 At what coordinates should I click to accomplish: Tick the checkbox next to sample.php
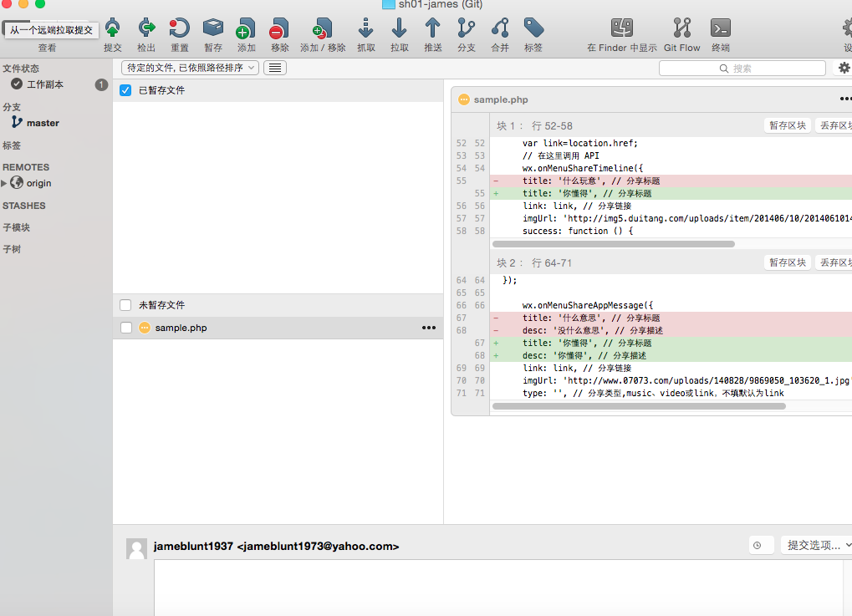(x=125, y=328)
